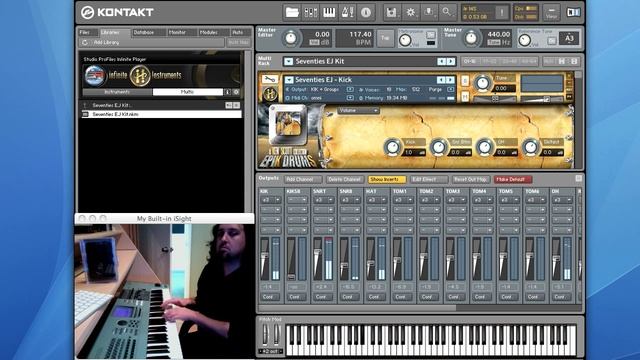The image size is (640, 360).
Task: Click the magnifier search icon in toolbar
Action: tap(447, 12)
